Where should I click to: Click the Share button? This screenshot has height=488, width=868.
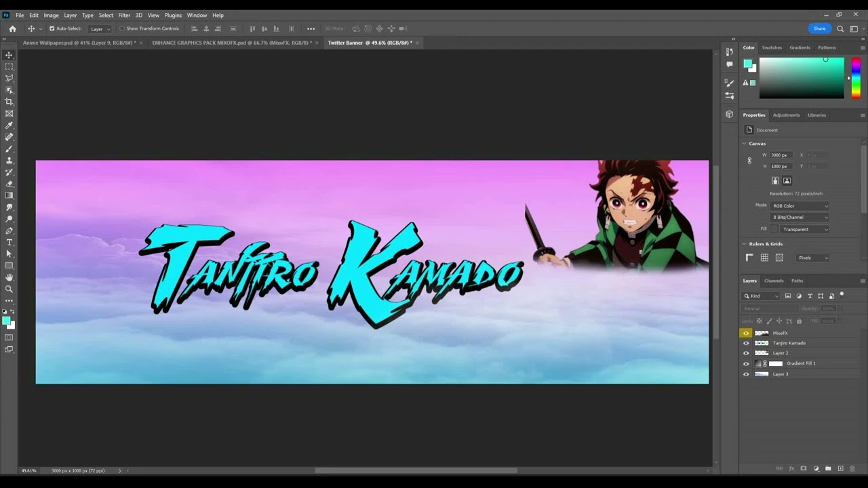(820, 28)
